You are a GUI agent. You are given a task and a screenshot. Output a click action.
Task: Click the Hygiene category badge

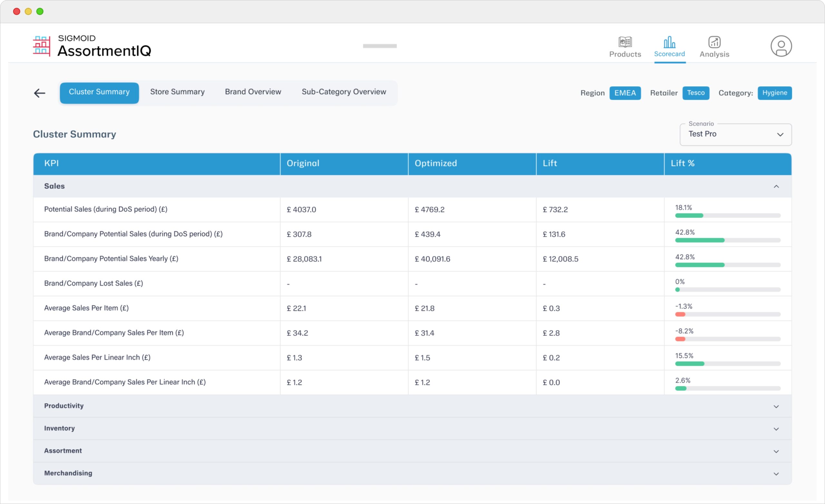coord(774,93)
